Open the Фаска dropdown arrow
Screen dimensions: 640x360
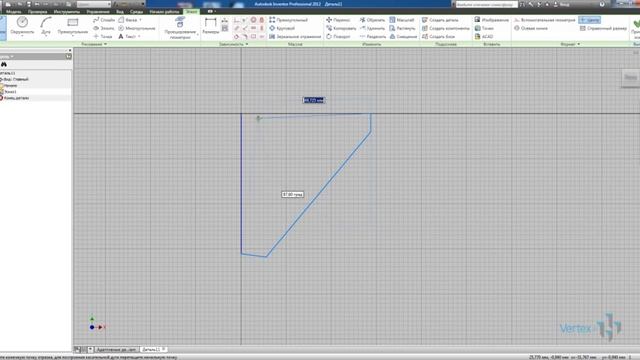(140, 20)
